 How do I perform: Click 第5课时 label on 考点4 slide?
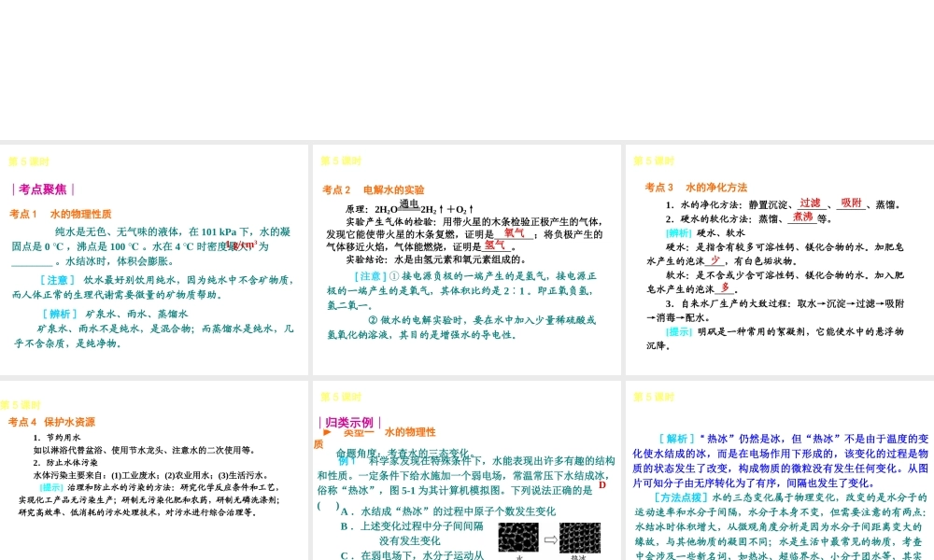(21, 405)
